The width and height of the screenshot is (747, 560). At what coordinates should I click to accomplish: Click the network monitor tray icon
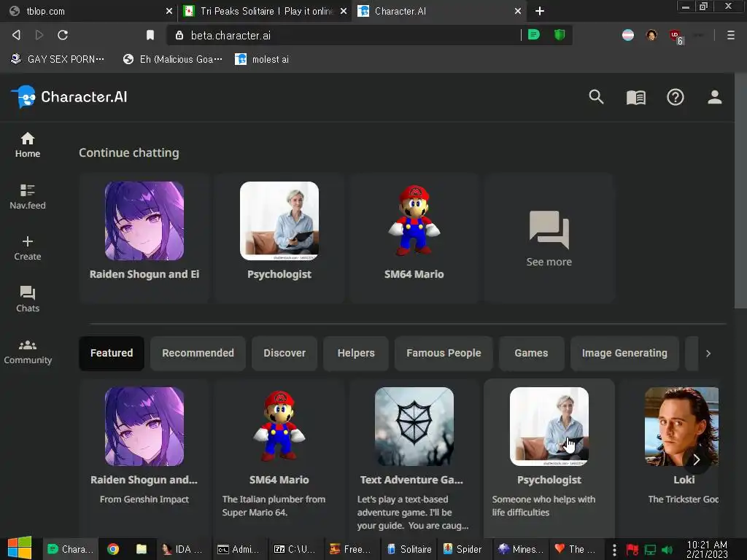(x=650, y=550)
